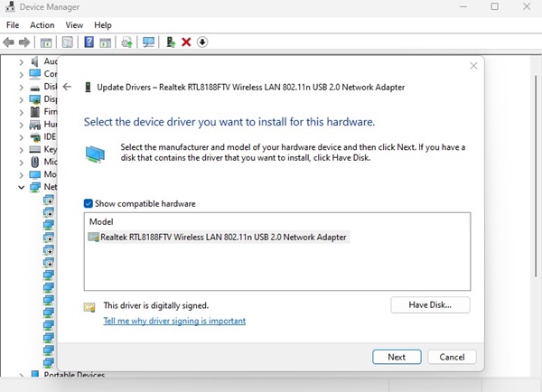Screen dimensions: 542x392
Task: Click the Keyboards category icon
Action: 35,149
